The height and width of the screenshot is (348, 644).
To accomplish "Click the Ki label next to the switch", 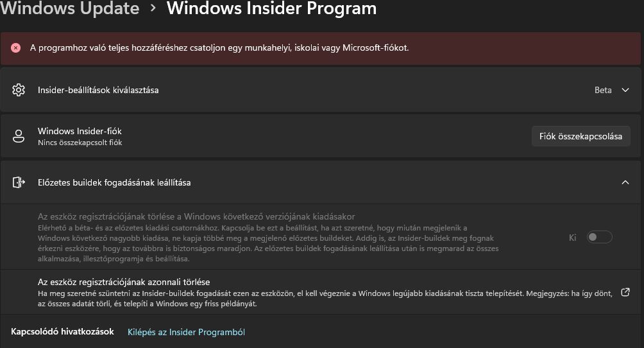I will (x=573, y=238).
